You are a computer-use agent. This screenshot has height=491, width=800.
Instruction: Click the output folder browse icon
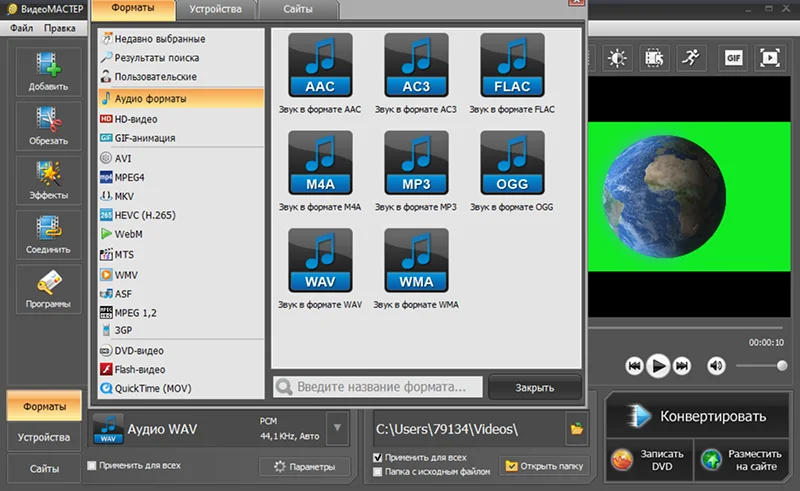(577, 429)
